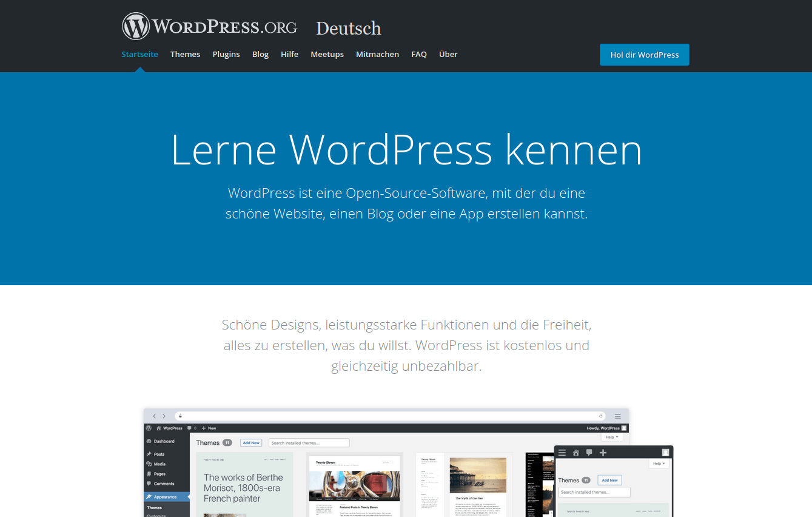
Task: Click WordPress logo in mockup admin bar
Action: click(149, 428)
